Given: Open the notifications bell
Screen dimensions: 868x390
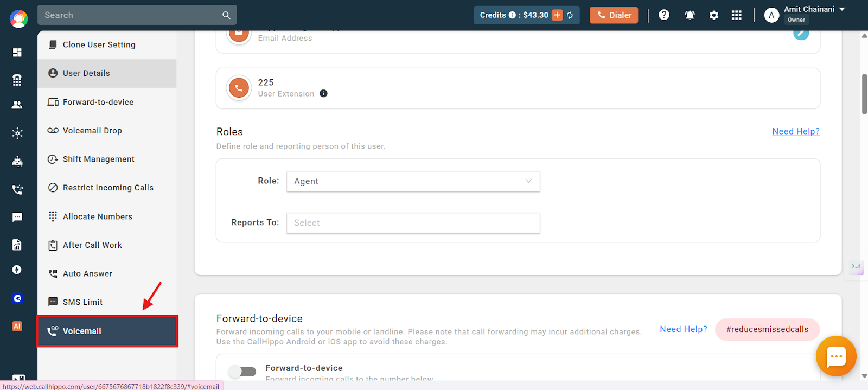Looking at the screenshot, I should (690, 15).
